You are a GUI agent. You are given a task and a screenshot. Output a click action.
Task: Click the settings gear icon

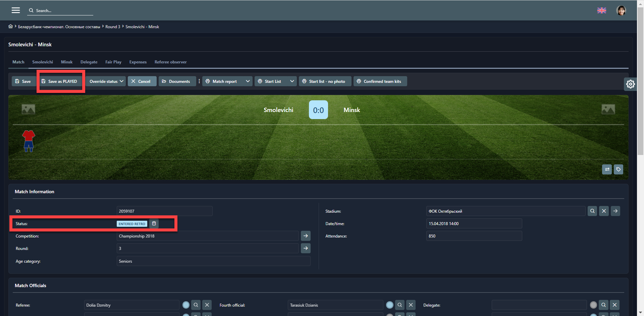tap(630, 84)
